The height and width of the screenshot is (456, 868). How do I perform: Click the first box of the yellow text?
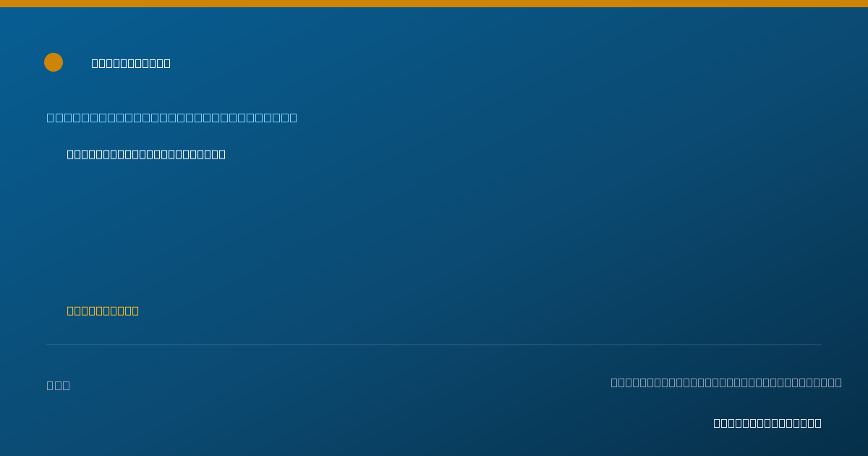71,311
